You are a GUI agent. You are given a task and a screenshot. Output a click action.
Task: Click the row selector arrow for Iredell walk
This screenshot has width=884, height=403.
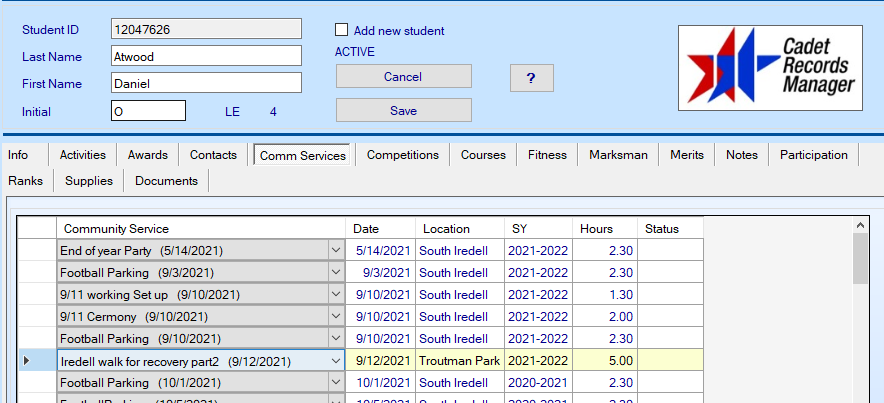click(x=27, y=361)
